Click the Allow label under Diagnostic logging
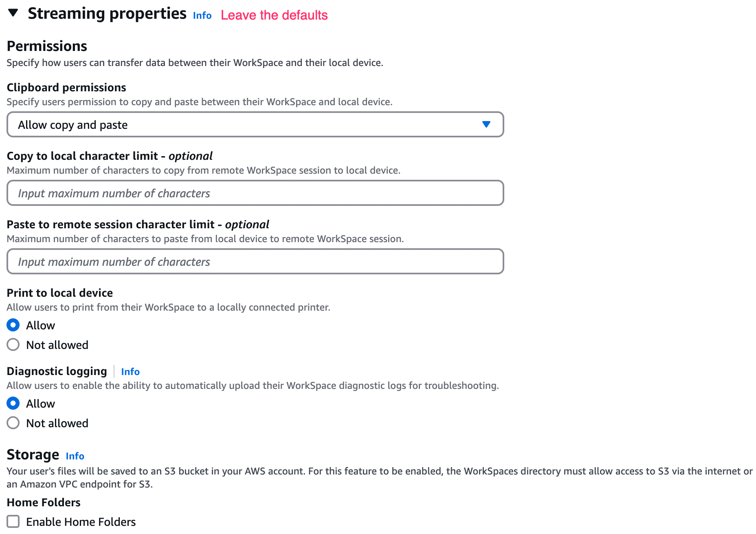756x534 pixels. (x=41, y=404)
